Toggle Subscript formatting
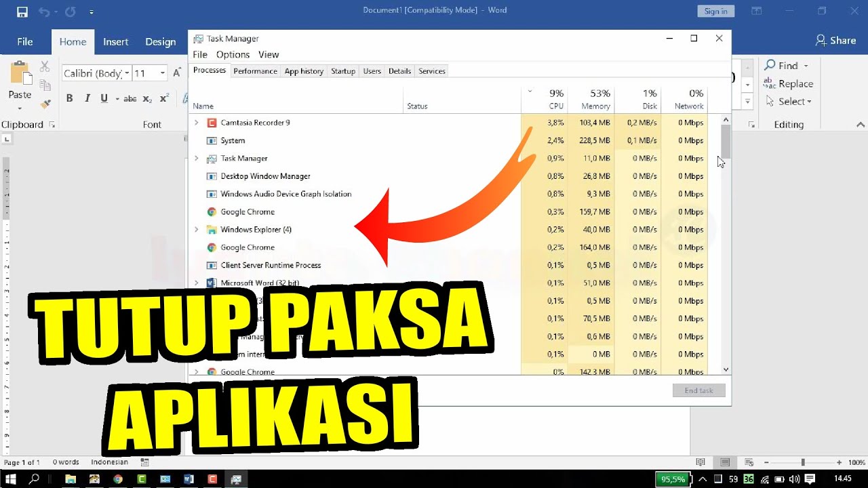This screenshot has width=868, height=488. click(x=147, y=99)
